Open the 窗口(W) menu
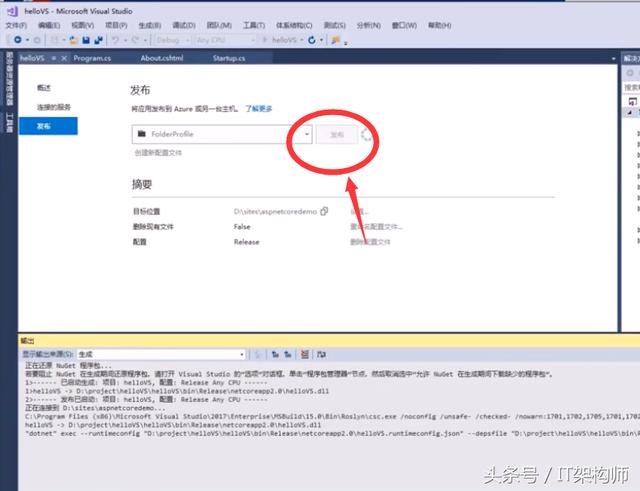 pos(404,25)
